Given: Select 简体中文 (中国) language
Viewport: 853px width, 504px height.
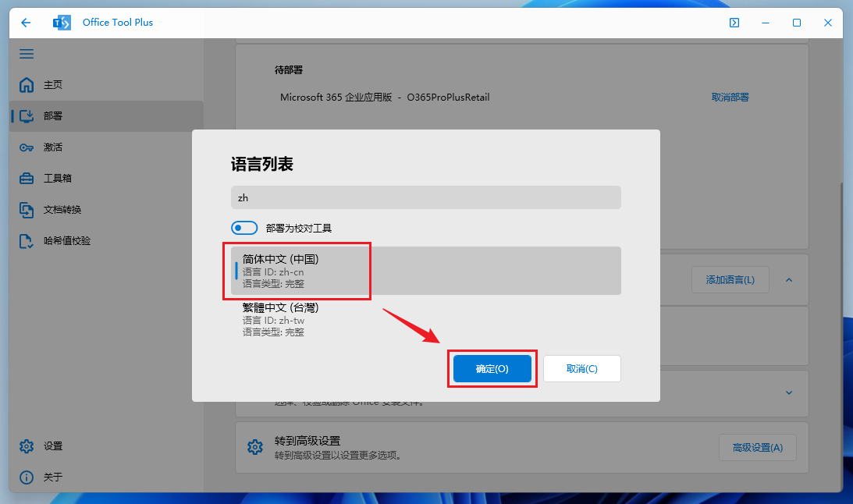Looking at the screenshot, I should point(426,271).
